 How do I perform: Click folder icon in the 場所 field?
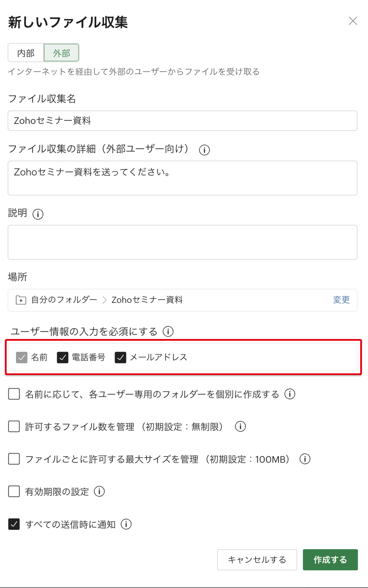coord(21,300)
